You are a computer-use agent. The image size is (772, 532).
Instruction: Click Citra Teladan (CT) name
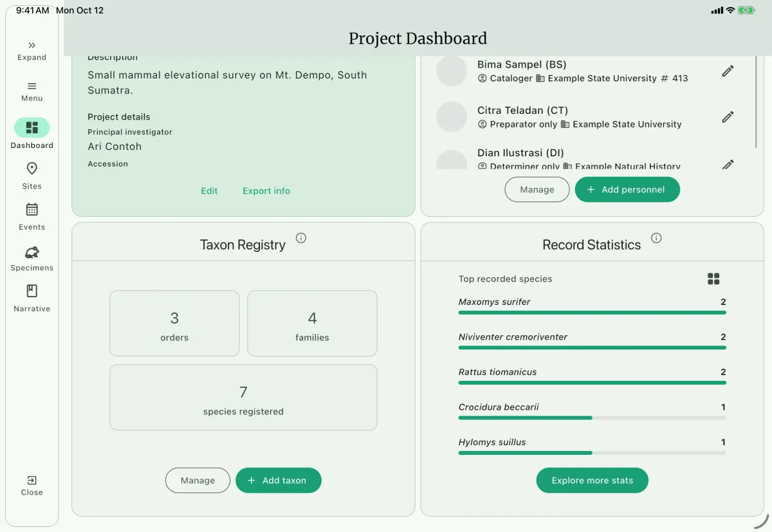point(522,111)
